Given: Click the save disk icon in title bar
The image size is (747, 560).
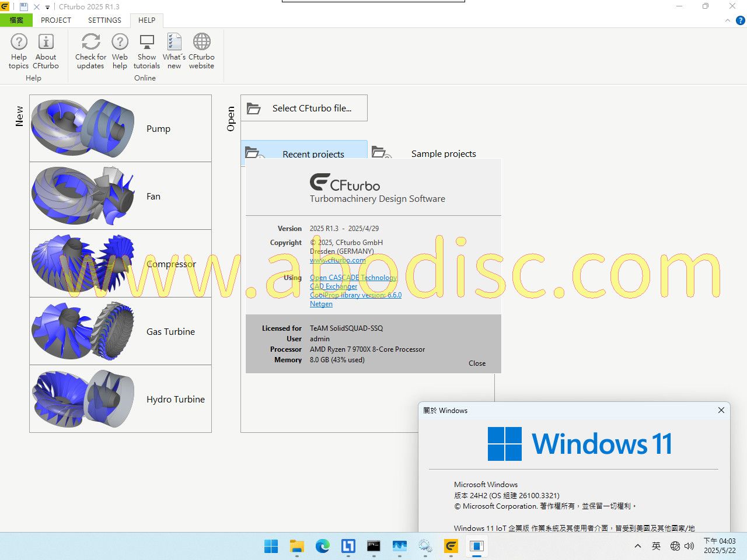Looking at the screenshot, I should (24, 6).
